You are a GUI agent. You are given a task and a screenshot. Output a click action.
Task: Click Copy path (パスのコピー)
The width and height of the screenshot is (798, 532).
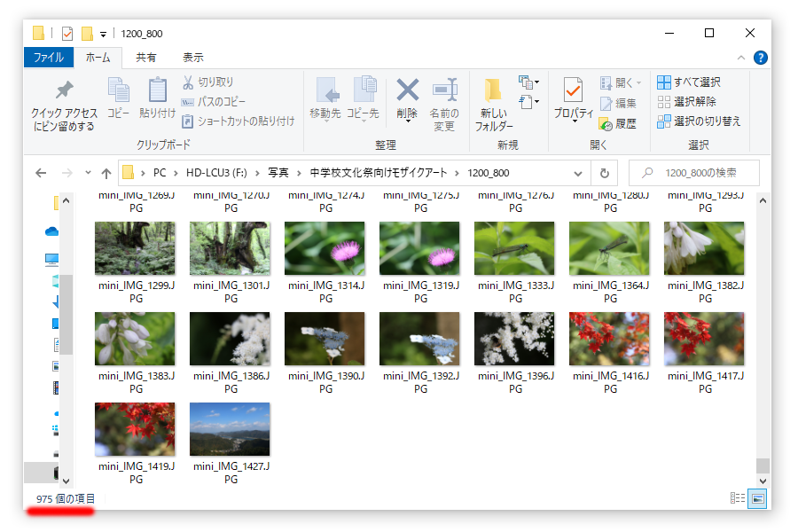tap(214, 102)
